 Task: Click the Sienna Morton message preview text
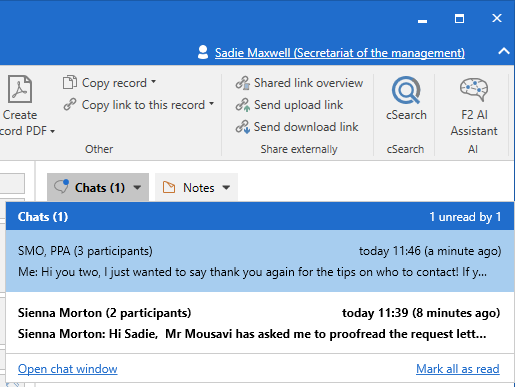point(252,334)
